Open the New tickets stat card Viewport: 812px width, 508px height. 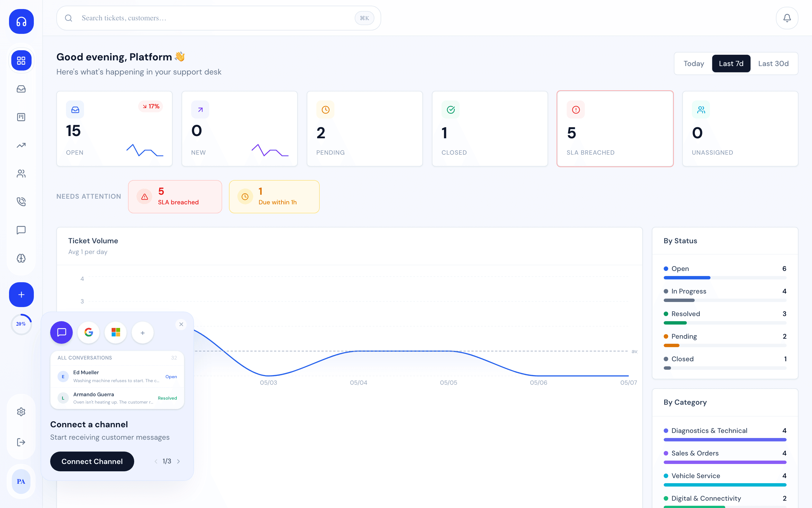click(240, 129)
